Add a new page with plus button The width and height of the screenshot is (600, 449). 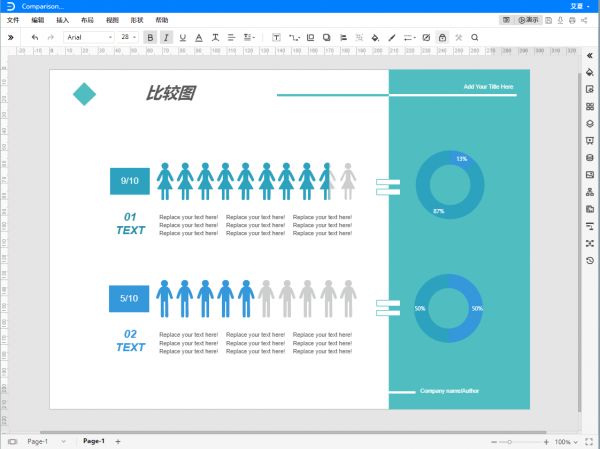click(117, 441)
